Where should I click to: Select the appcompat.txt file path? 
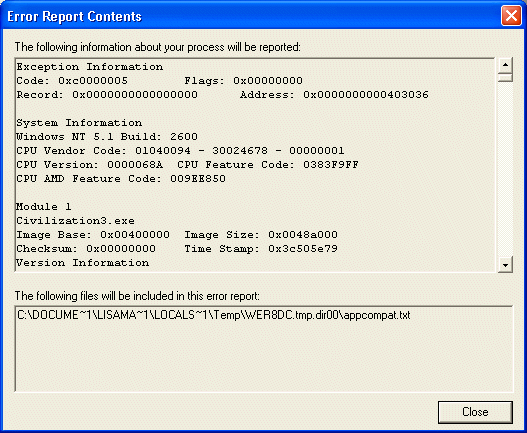(214, 315)
